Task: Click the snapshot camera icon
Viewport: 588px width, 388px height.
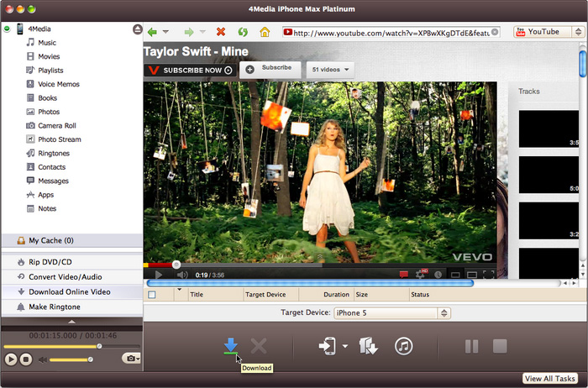Action: pos(129,359)
